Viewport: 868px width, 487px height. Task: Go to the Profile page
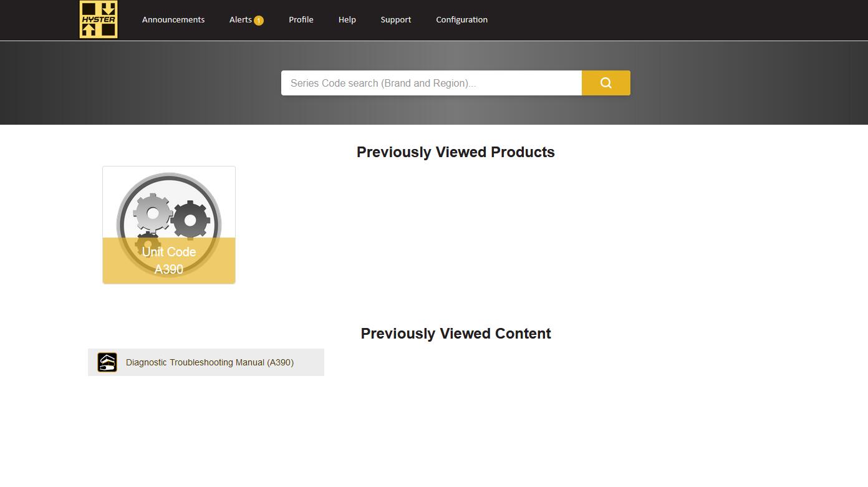301,20
